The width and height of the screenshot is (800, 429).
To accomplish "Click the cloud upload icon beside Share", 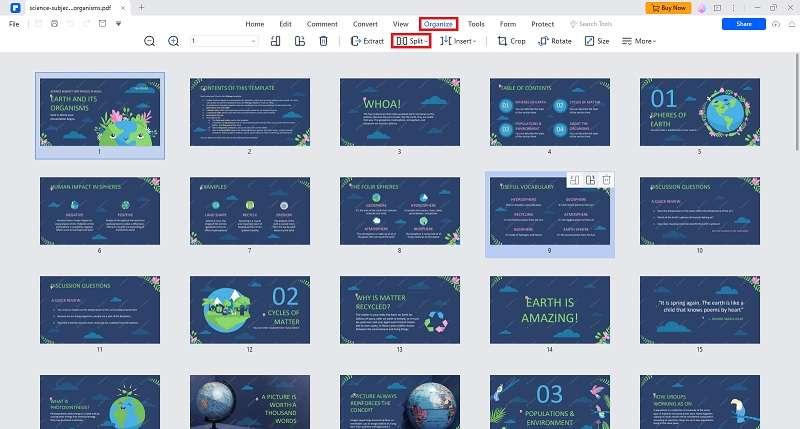I will [x=776, y=24].
